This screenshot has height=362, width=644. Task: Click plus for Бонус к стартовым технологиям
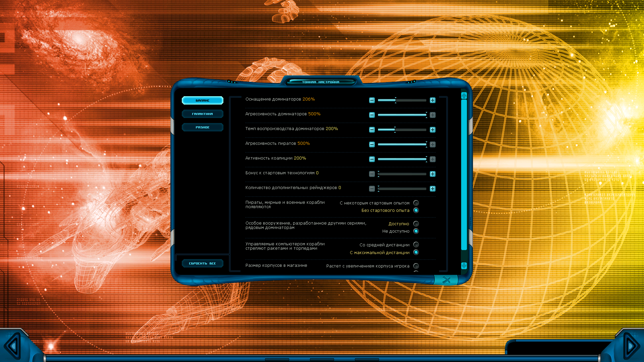click(433, 174)
